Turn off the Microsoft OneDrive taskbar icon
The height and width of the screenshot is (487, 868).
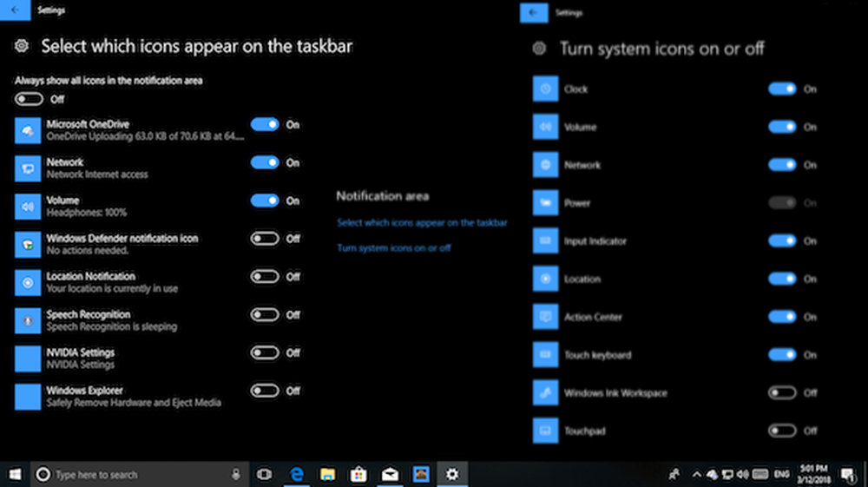tap(265, 125)
